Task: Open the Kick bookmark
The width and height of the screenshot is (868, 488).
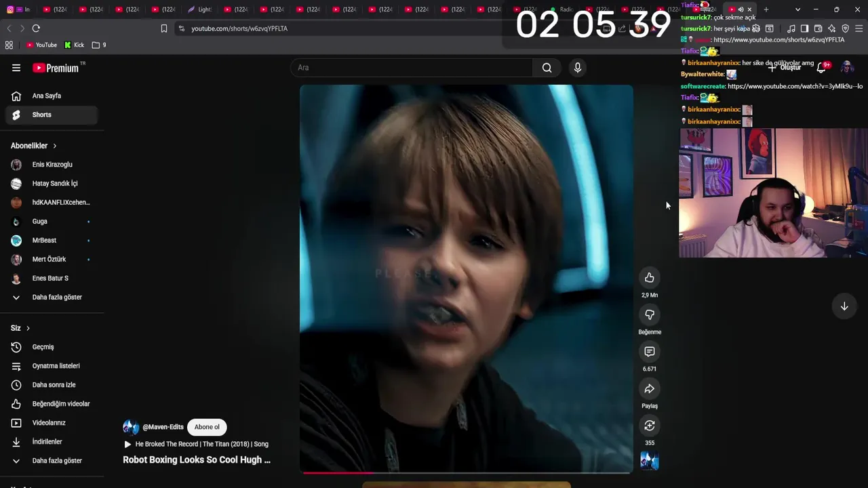Action: (x=74, y=45)
